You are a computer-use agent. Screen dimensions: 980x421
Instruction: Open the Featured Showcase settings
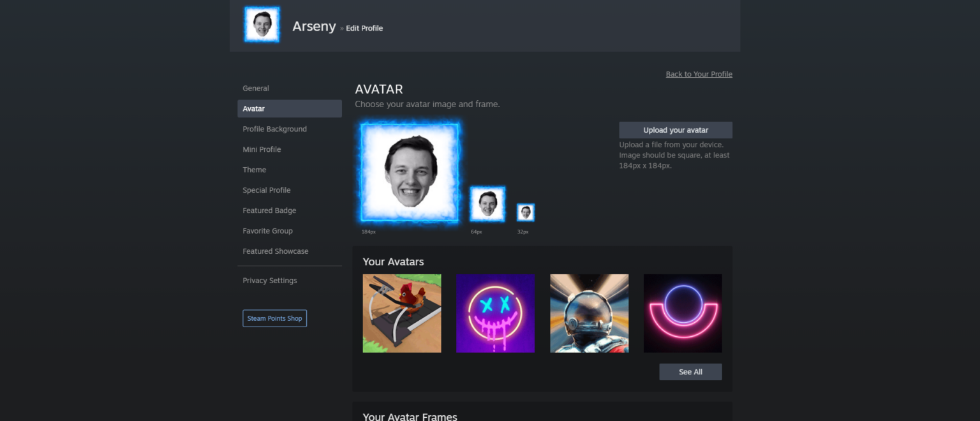click(x=275, y=251)
